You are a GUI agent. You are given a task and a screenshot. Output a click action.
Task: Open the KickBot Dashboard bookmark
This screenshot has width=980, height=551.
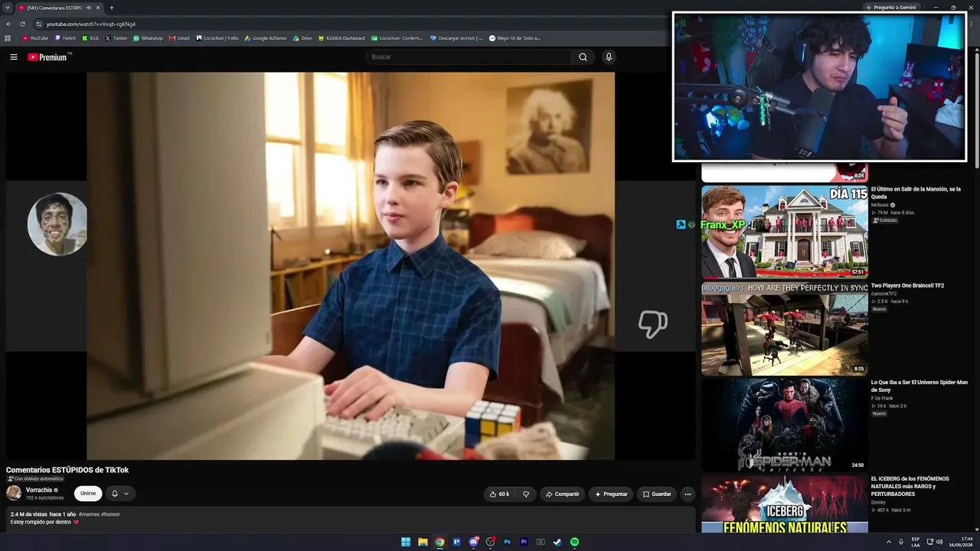[x=341, y=37]
